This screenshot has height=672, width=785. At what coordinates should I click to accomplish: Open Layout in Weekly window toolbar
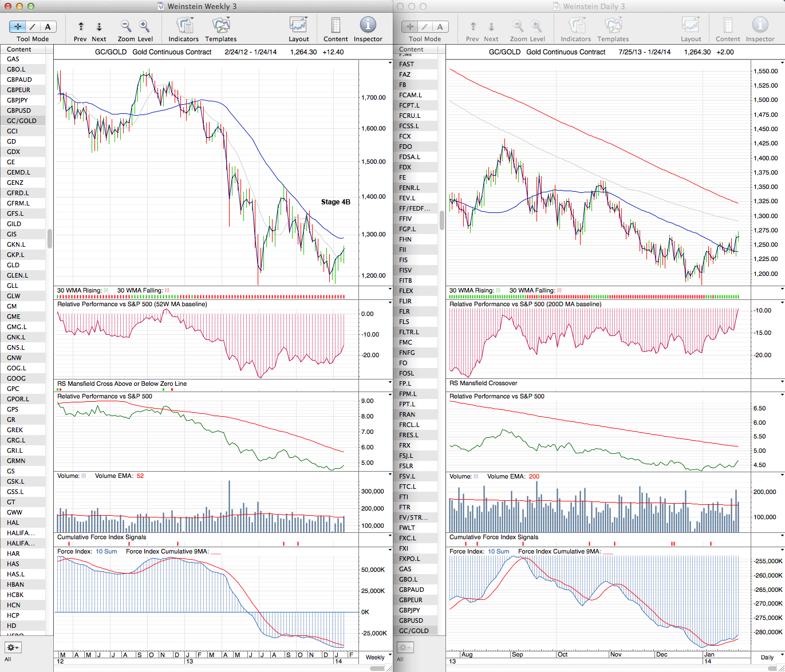(x=298, y=26)
